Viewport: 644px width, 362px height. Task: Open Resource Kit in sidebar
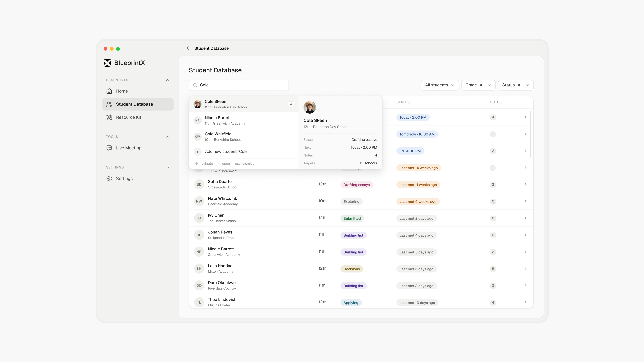(138, 117)
